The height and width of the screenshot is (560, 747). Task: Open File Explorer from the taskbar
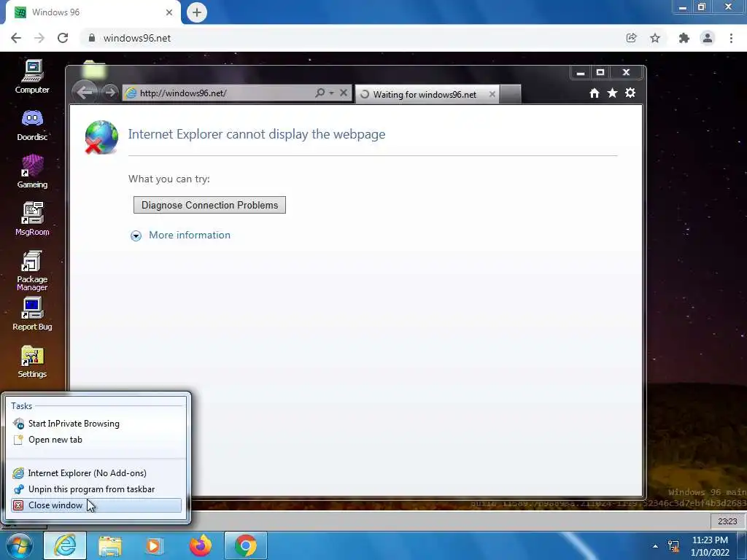pos(110,546)
